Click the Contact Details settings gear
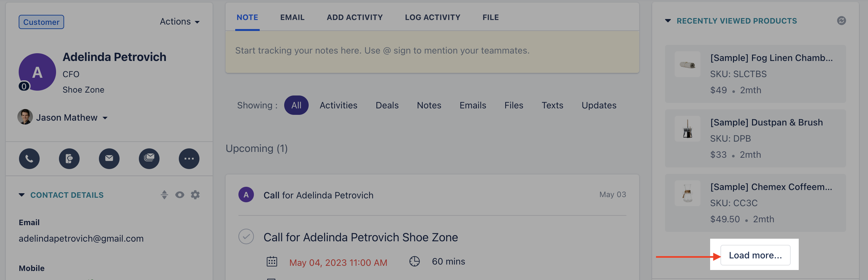This screenshot has width=868, height=280. point(196,195)
